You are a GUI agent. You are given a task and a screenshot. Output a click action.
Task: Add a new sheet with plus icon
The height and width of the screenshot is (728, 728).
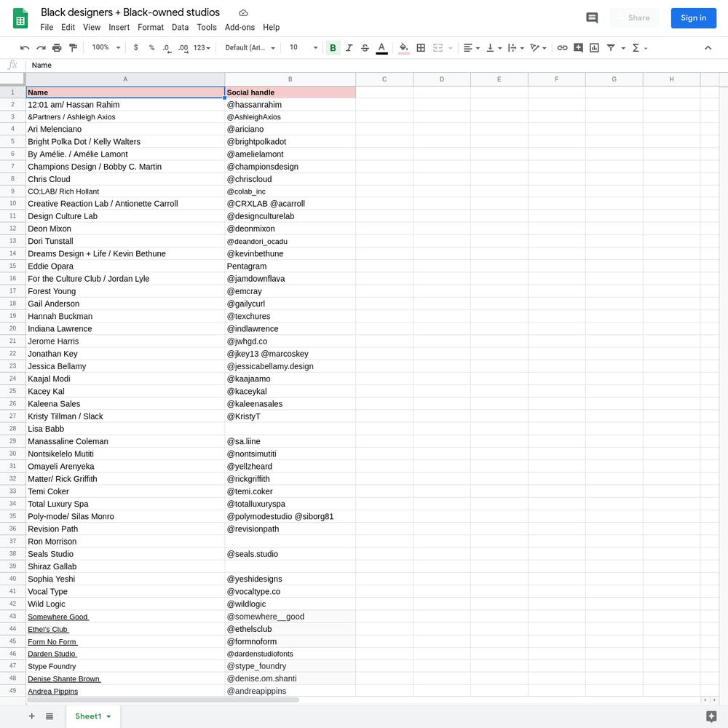click(31, 716)
